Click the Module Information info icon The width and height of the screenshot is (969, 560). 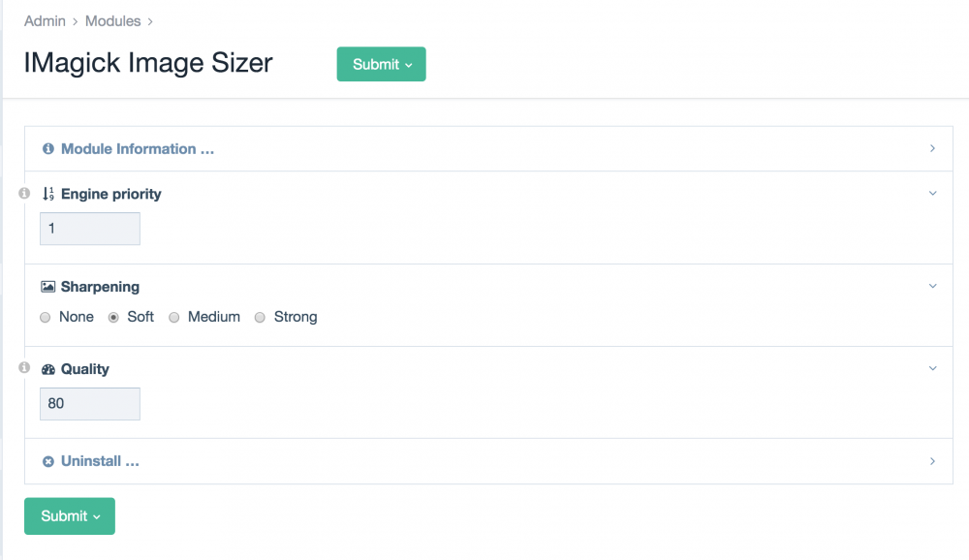(48, 149)
